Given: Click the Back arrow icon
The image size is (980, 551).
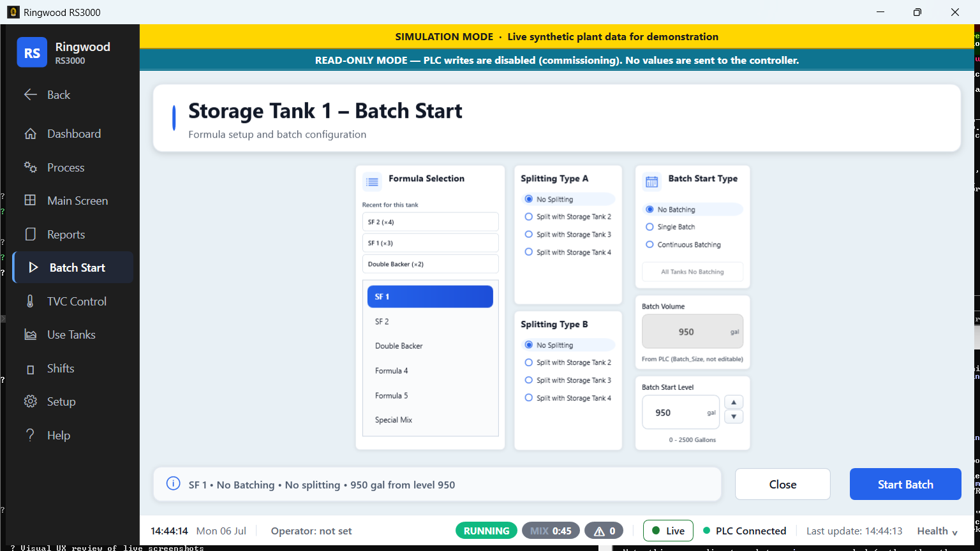Looking at the screenshot, I should [30, 94].
